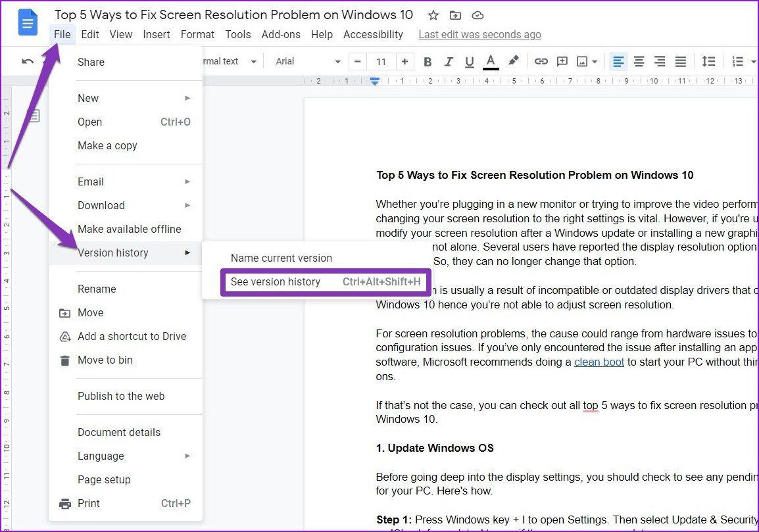Open the Add-ons menu
759x532 pixels.
click(x=281, y=34)
